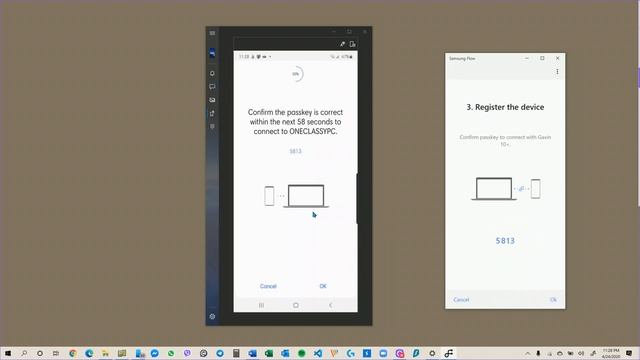The height and width of the screenshot is (360, 640).
Task: Minimize the Samsung Flow window
Action: pyautogui.click(x=527, y=58)
